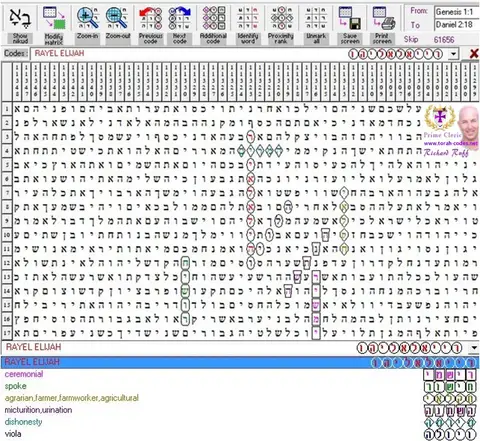480x441 pixels.
Task: Click matrix row number 17 header
Action: [6, 333]
